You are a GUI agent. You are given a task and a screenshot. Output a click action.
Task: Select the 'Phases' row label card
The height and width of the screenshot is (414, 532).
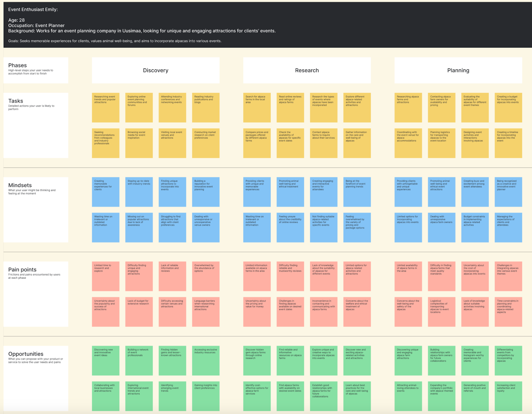(36, 70)
